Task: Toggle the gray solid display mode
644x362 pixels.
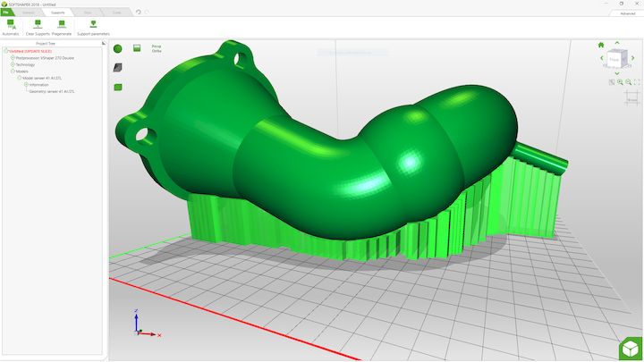Action: [x=118, y=67]
